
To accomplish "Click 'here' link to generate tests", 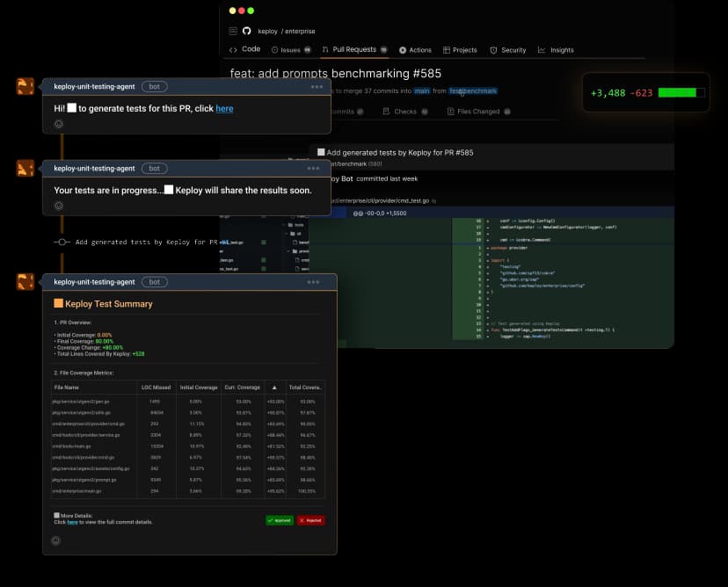I will point(224,109).
